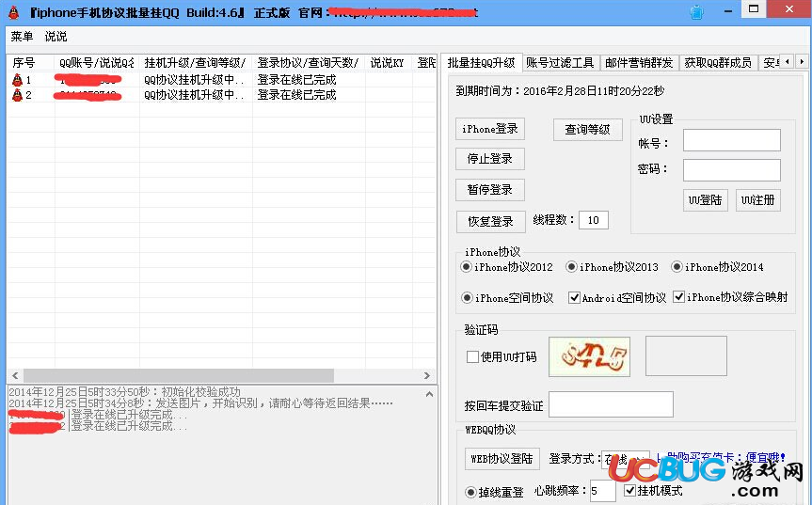Click the log line 初始化校验成功
The image size is (812, 505).
click(x=125, y=392)
